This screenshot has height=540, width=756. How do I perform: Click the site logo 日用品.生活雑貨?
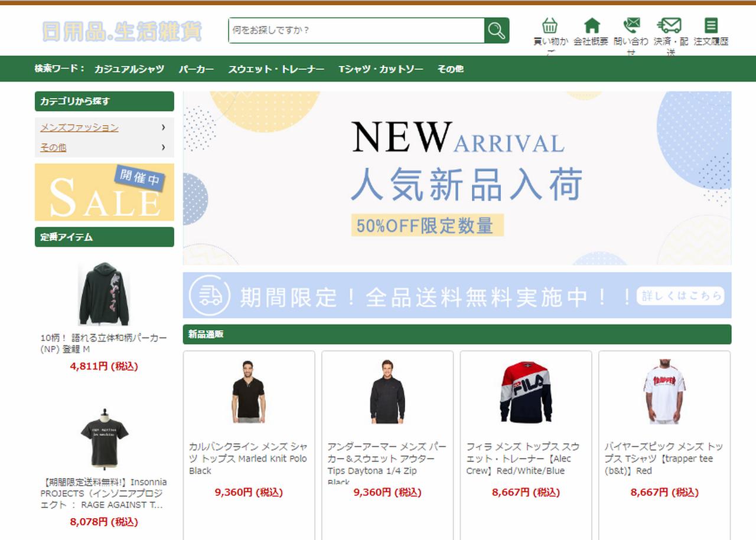tap(122, 31)
